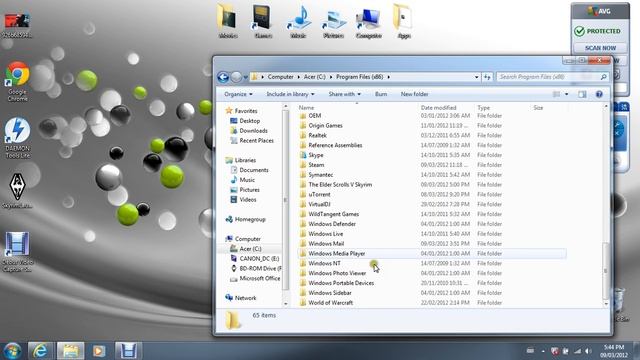The height and width of the screenshot is (360, 640).
Task: Open the Games desktop shortcut
Action: (x=262, y=22)
